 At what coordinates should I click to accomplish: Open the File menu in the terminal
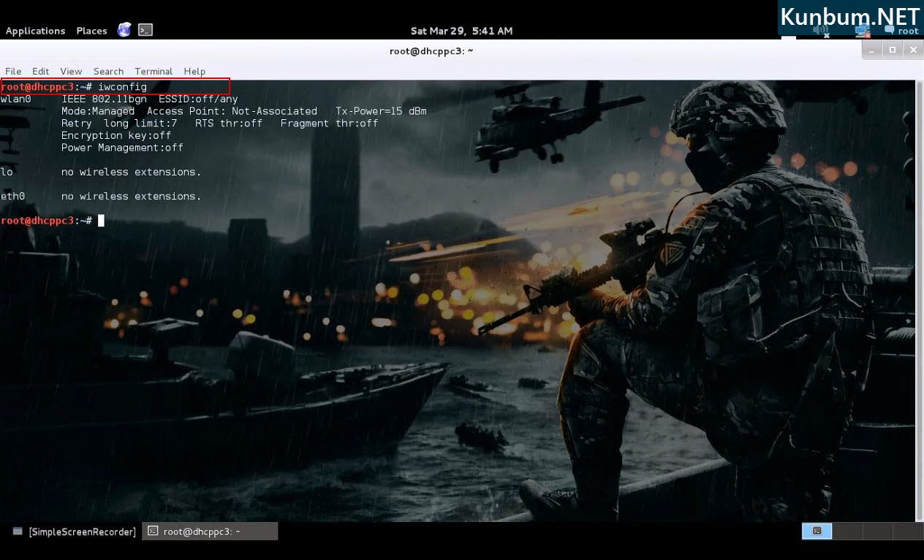pyautogui.click(x=13, y=71)
